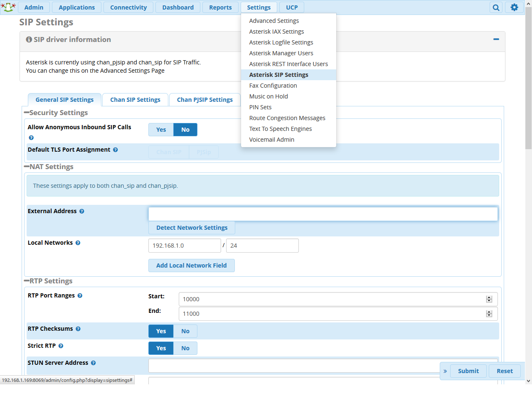532x413 pixels.
Task: Click the FreePBX frog logo
Action: pyautogui.click(x=8, y=7)
